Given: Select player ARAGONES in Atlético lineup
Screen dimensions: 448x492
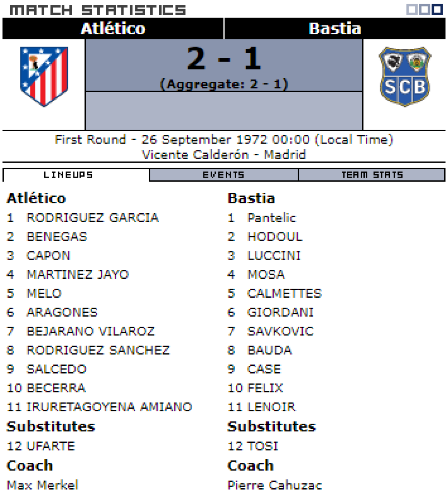Looking at the screenshot, I should 62,312.
